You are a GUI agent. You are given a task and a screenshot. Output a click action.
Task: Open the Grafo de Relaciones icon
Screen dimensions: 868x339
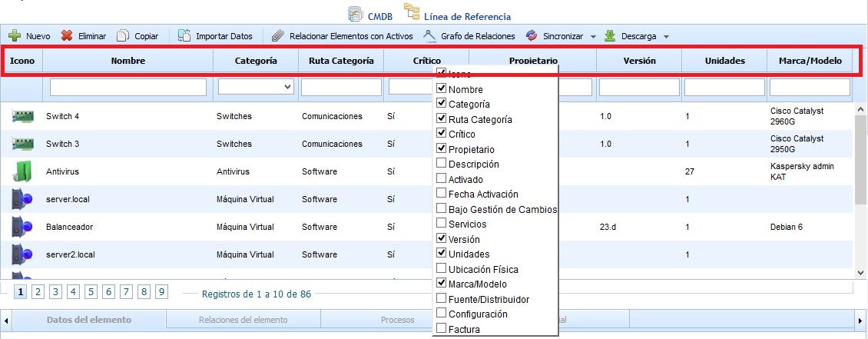[x=429, y=36]
